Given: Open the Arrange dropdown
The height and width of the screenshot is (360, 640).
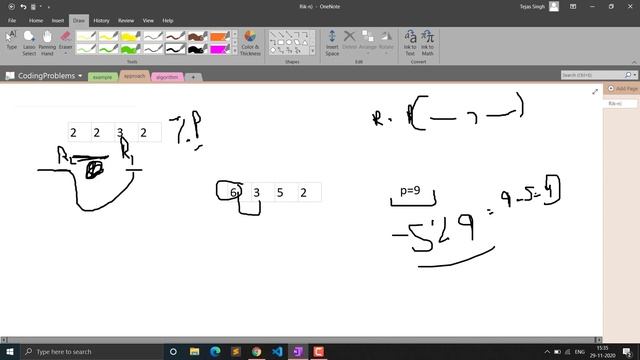Looking at the screenshot, I should point(368,42).
